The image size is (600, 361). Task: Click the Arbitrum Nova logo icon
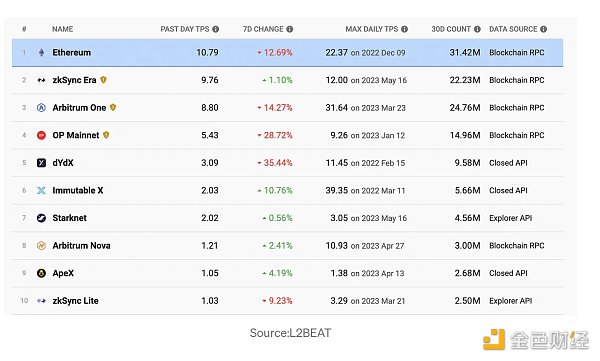[41, 245]
